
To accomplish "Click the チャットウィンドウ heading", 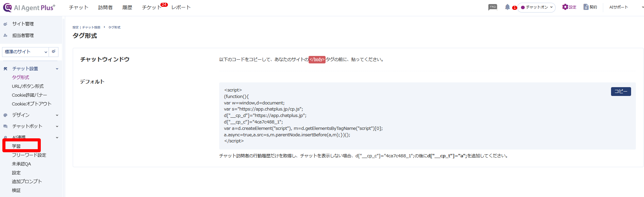I will point(105,59).
